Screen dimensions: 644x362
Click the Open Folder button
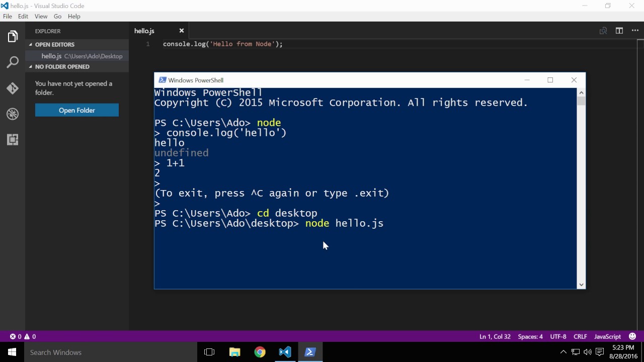click(77, 110)
